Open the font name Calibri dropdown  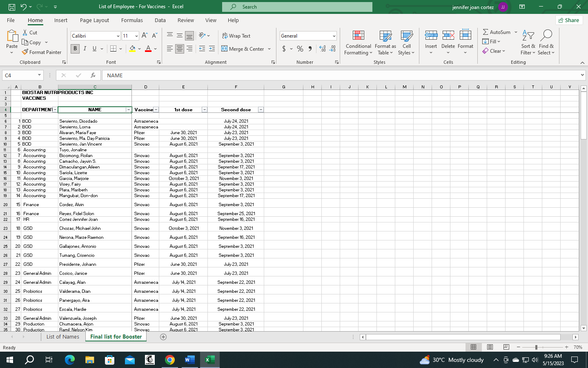(118, 36)
